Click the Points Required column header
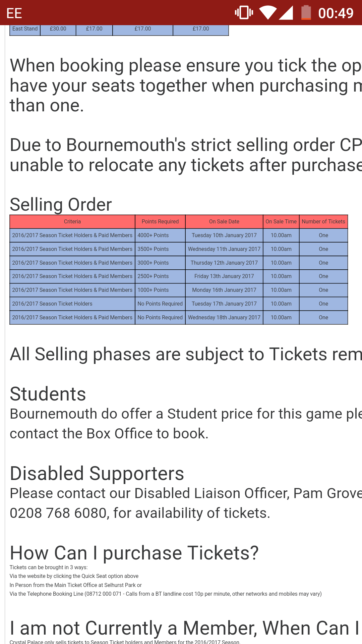The image size is (362, 644). [160, 221]
